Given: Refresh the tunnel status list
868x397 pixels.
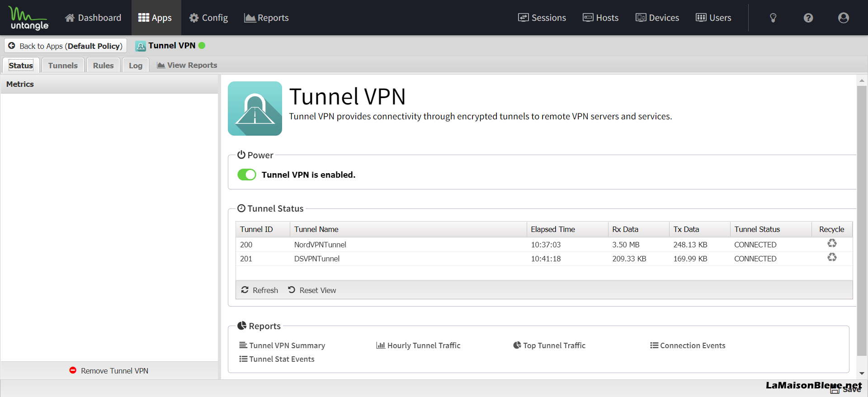Looking at the screenshot, I should click(x=260, y=290).
